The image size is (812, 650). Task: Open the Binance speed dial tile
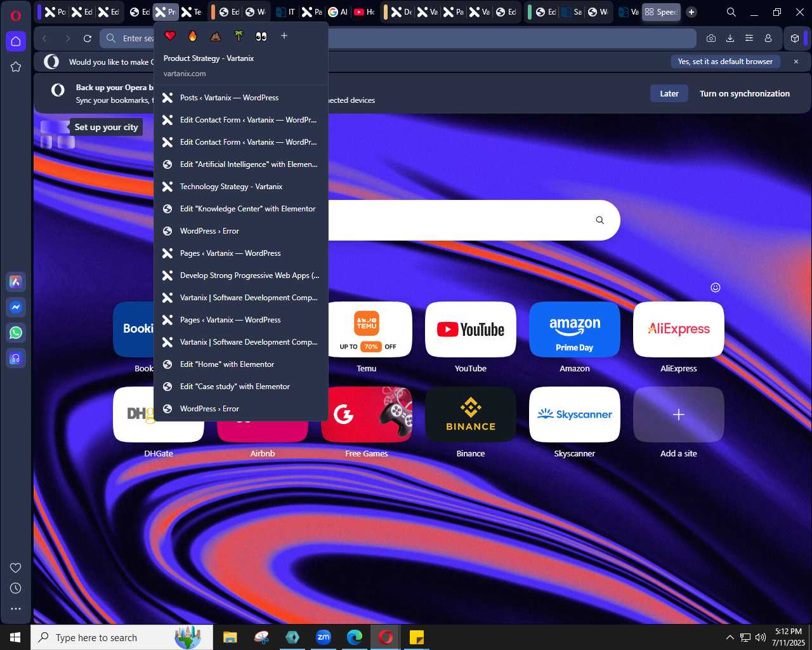471,415
